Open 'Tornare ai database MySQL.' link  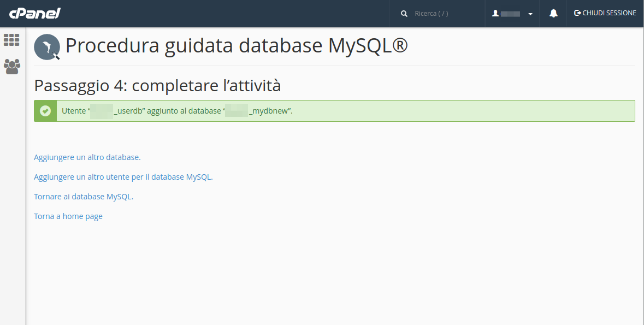point(84,197)
